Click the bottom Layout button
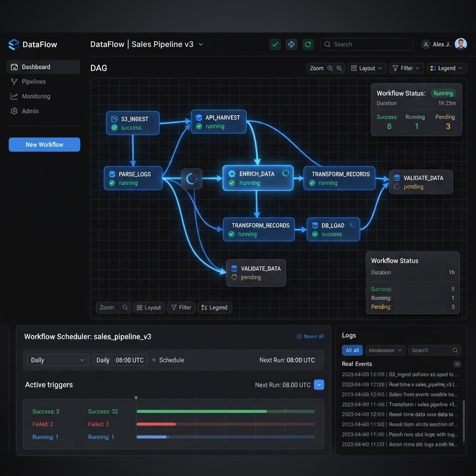 [149, 308]
